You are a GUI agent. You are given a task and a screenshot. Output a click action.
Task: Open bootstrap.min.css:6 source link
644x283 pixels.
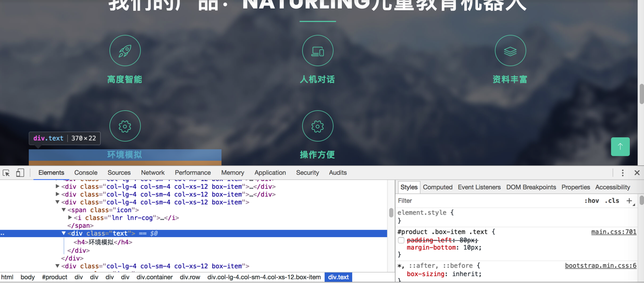tap(601, 266)
